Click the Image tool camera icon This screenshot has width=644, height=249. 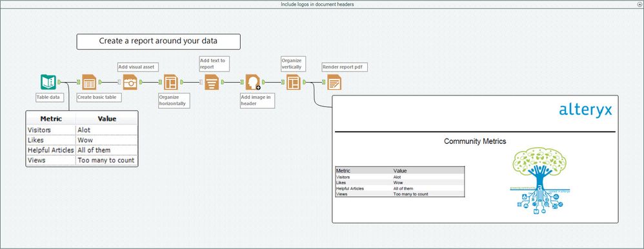[130, 82]
